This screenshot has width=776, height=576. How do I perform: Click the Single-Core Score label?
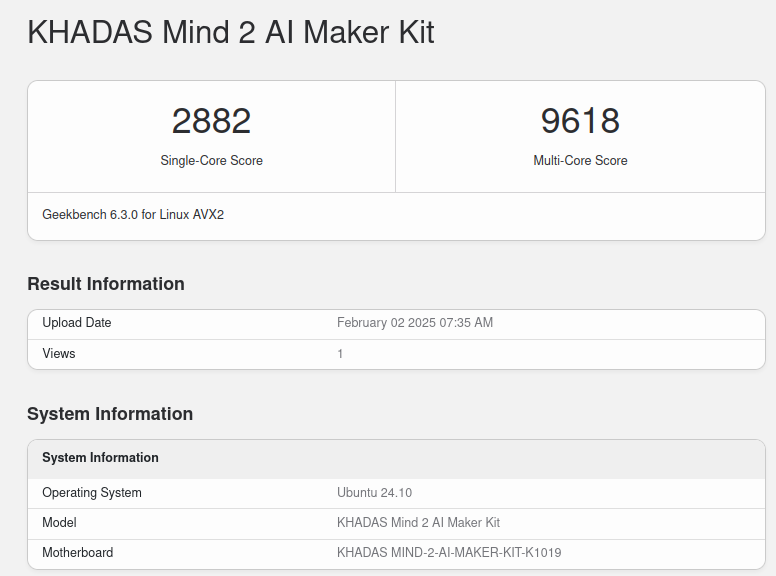(211, 160)
